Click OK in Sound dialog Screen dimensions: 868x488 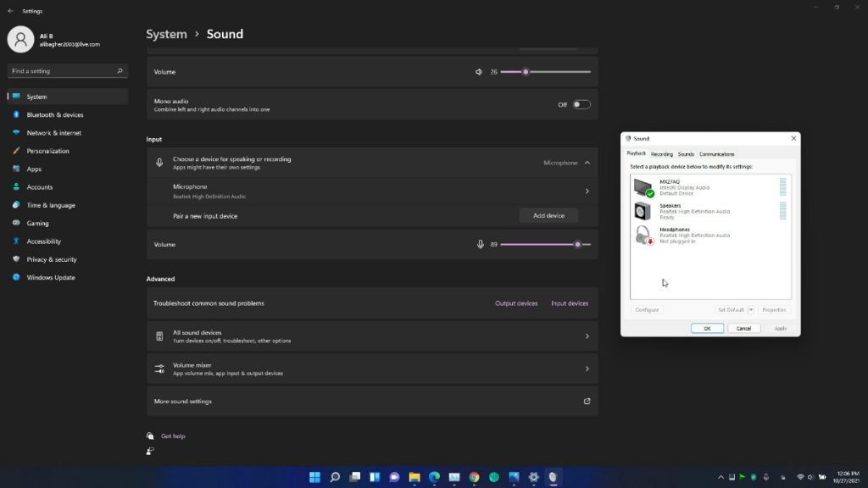tap(707, 329)
